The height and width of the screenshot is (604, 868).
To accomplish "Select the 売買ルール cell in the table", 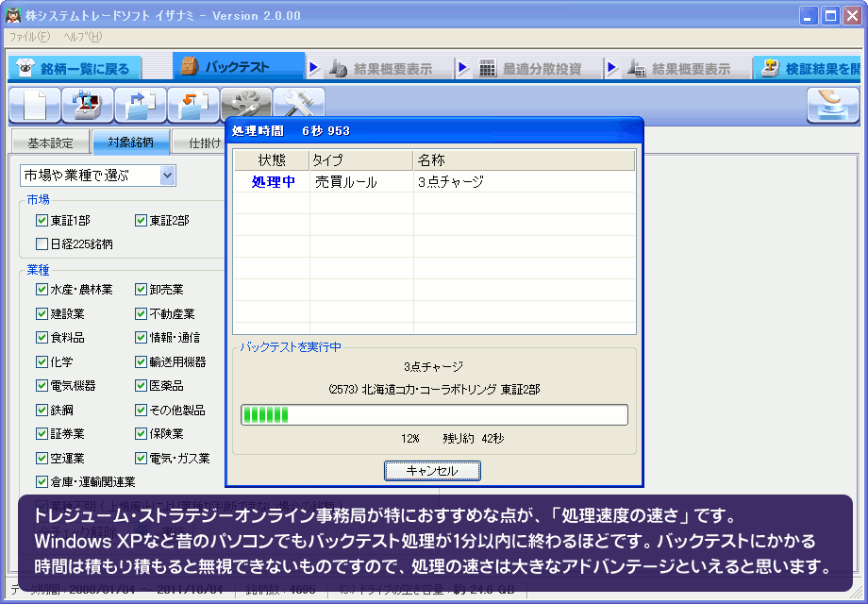I will (x=346, y=182).
